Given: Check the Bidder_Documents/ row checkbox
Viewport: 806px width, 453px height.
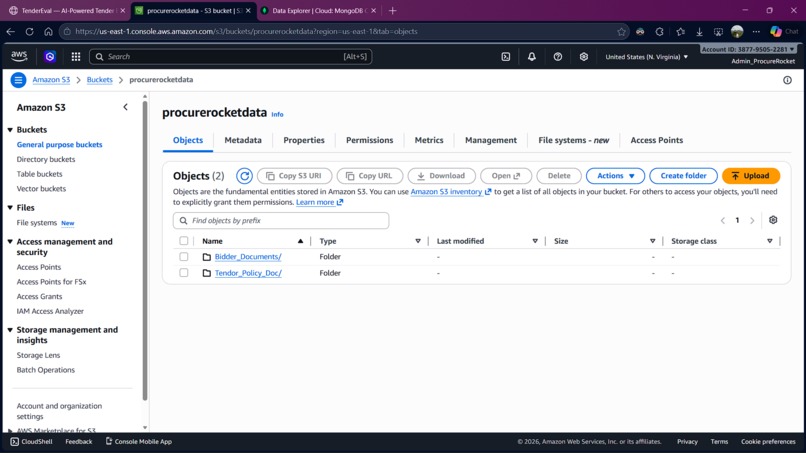Looking at the screenshot, I should [x=184, y=256].
